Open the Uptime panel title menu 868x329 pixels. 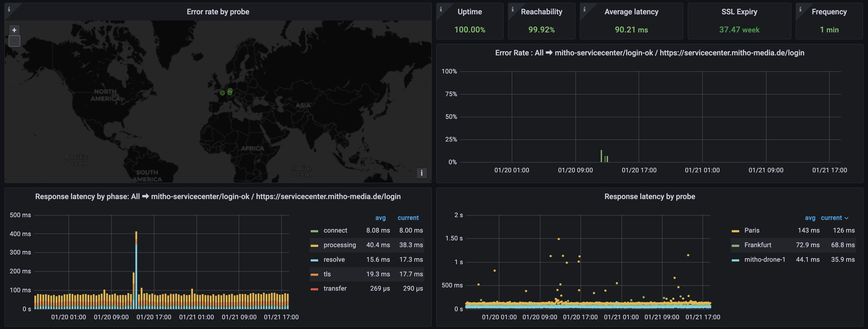(x=470, y=12)
